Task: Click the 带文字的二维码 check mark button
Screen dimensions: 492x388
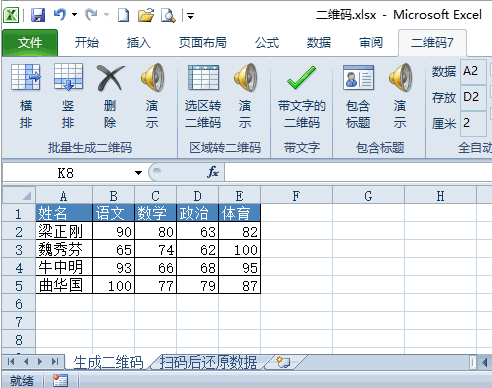Action: point(302,96)
